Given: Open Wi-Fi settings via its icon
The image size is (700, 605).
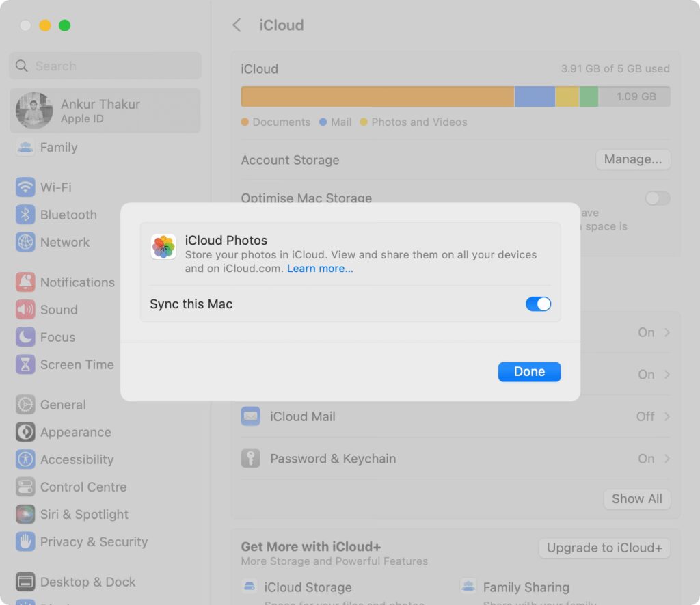Looking at the screenshot, I should coord(25,187).
